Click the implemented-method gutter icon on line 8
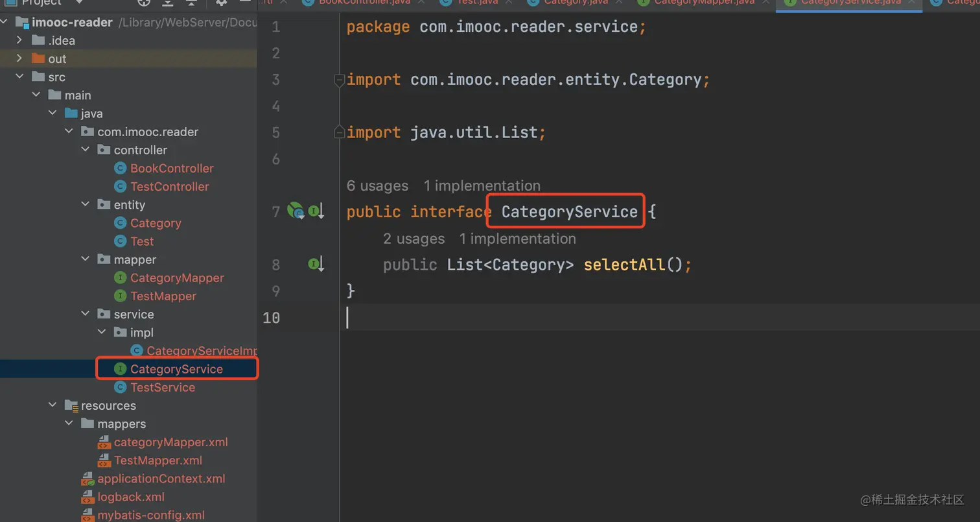The height and width of the screenshot is (522, 980). coord(316,264)
